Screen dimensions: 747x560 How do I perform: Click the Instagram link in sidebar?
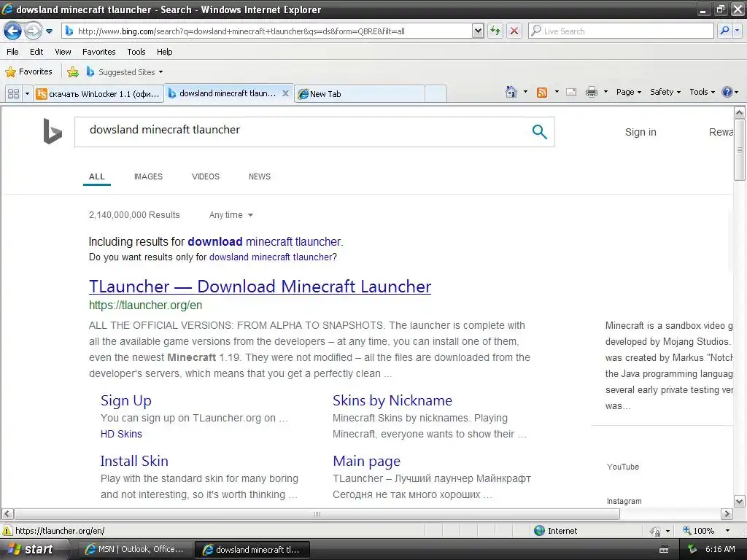coord(624,501)
